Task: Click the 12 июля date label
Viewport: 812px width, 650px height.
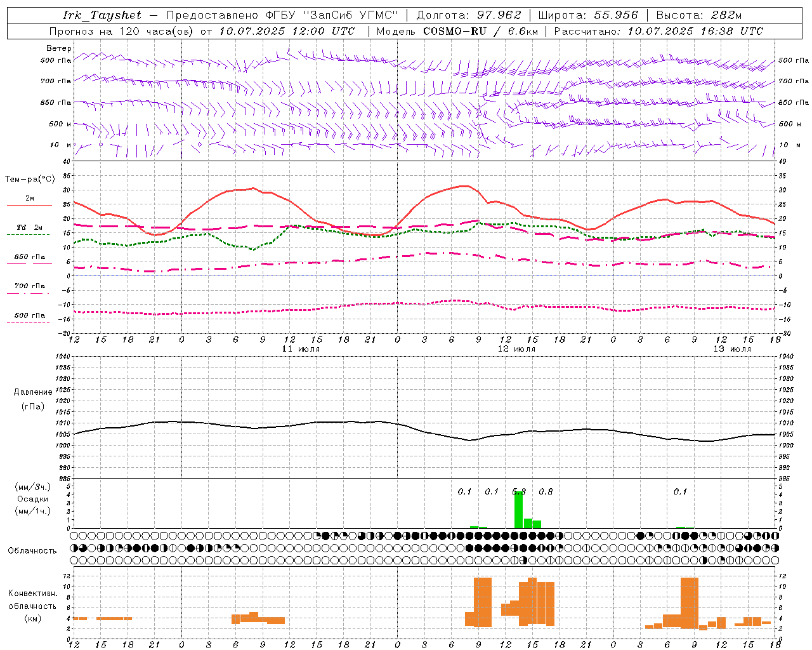Action: [x=516, y=349]
